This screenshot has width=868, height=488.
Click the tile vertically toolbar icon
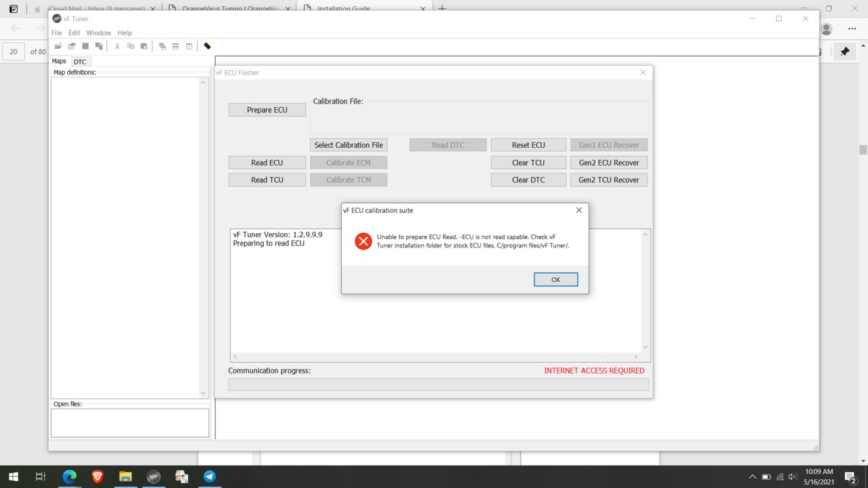point(189,46)
